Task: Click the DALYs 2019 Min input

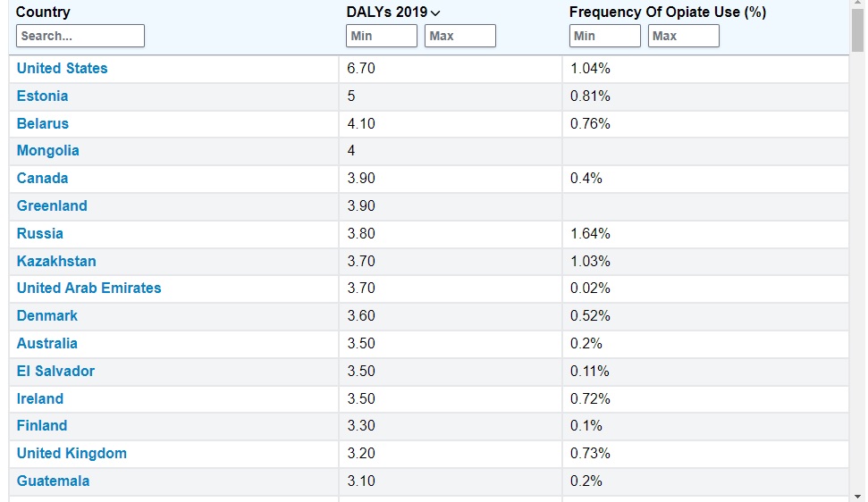Action: click(x=381, y=36)
